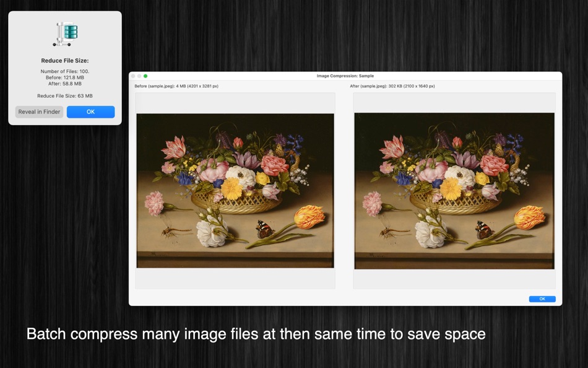Click the green zoom button of Image Compression window

[x=145, y=76]
